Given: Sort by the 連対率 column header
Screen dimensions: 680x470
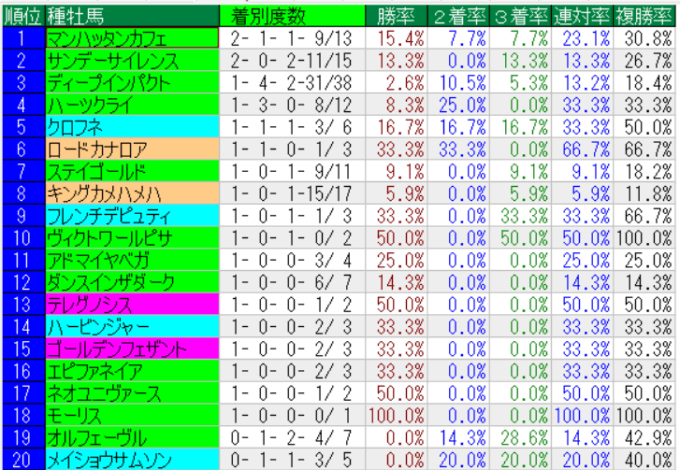Looking at the screenshot, I should 582,16.
